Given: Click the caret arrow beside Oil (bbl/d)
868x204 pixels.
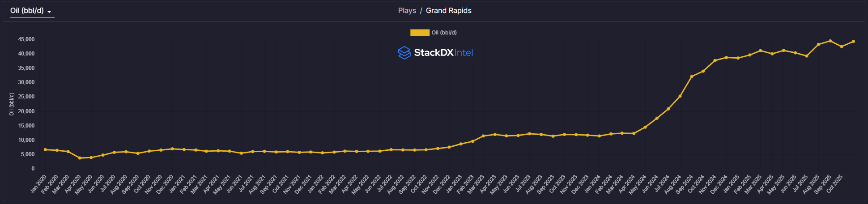Looking at the screenshot, I should point(49,12).
